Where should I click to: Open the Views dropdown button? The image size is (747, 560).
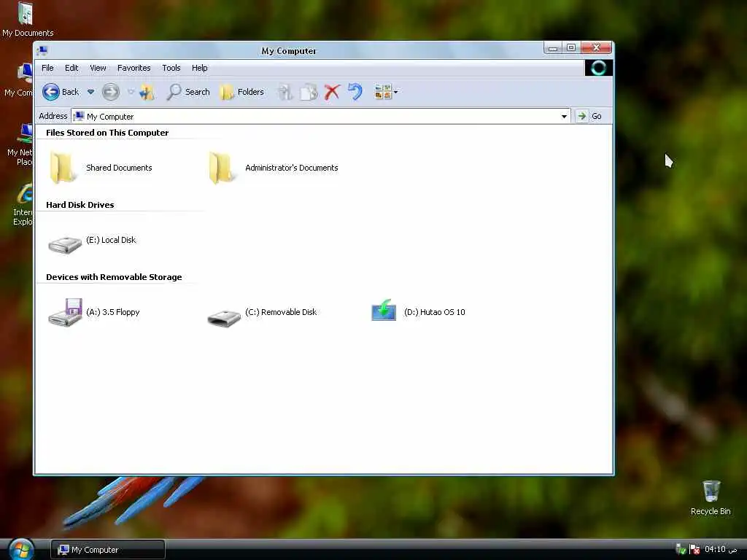[x=386, y=92]
